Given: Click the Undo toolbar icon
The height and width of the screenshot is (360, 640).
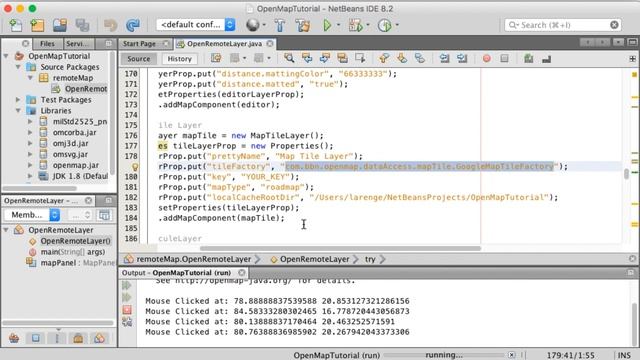Looking at the screenshot, I should [x=110, y=25].
